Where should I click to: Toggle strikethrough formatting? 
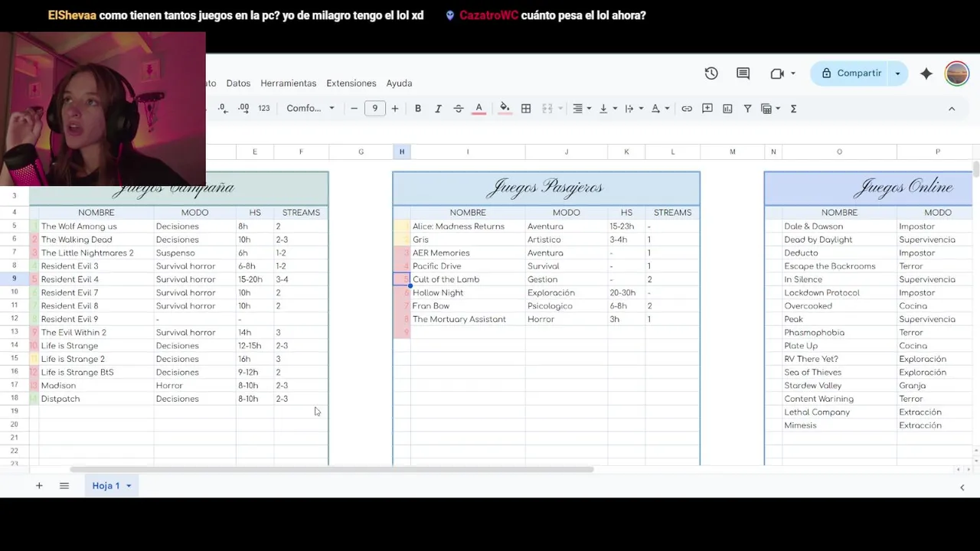point(459,109)
